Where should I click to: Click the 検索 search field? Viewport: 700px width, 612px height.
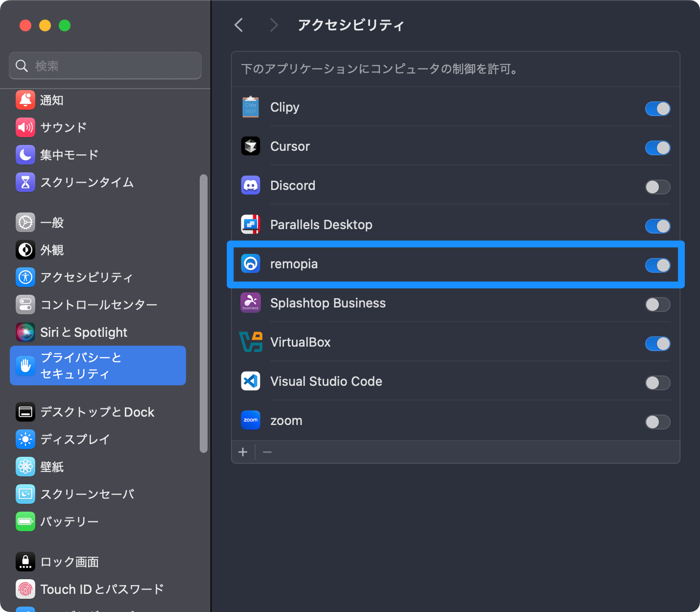tap(105, 66)
